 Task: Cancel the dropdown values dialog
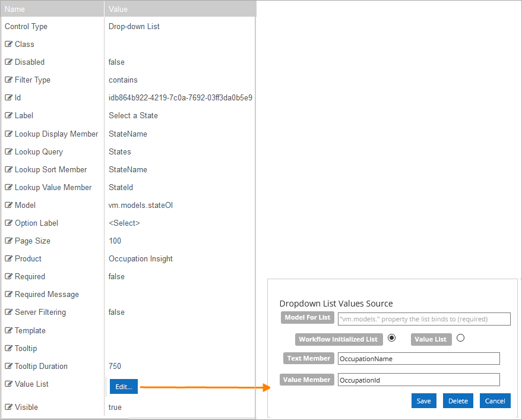point(495,400)
